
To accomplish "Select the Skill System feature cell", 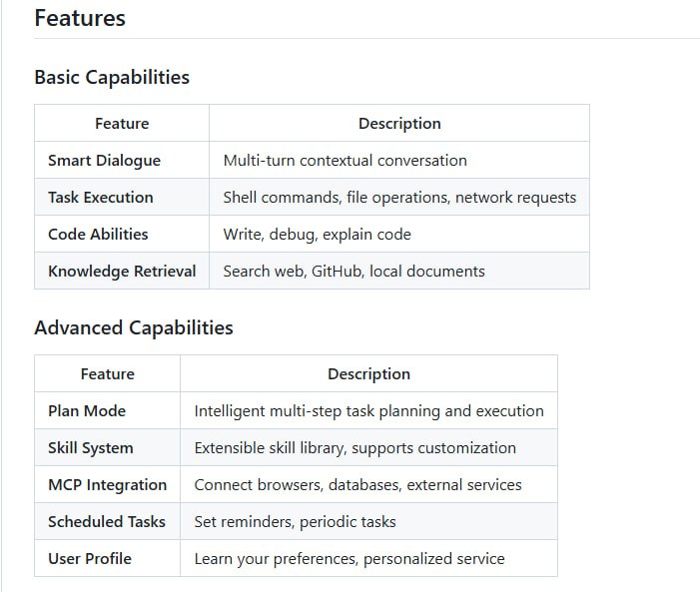I will 91,447.
